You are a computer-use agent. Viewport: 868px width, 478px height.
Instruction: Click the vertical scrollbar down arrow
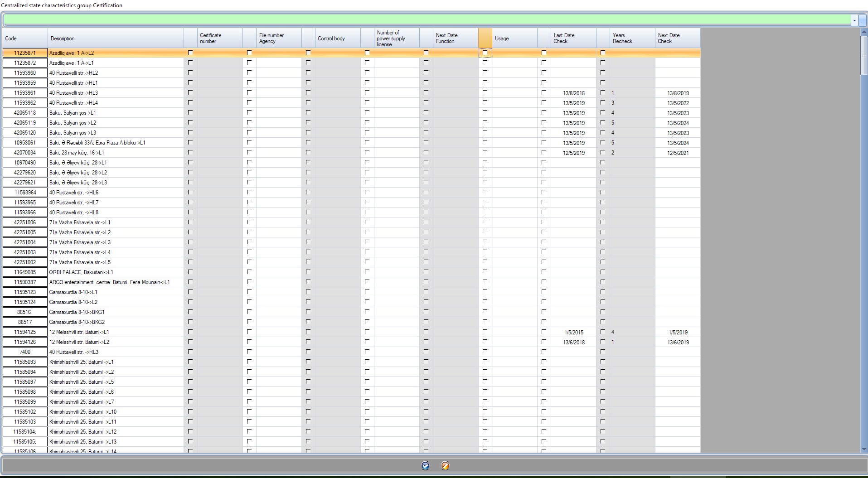click(864, 449)
